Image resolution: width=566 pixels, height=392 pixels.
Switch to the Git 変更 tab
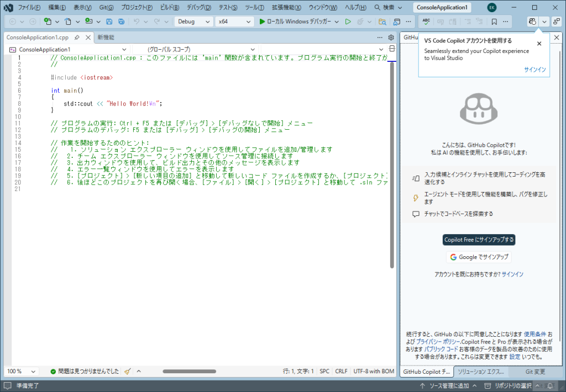[535, 372]
